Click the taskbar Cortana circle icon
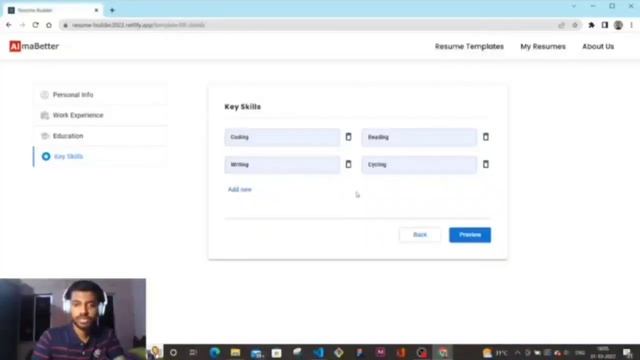Viewport: 640px width, 360px height. (173, 353)
